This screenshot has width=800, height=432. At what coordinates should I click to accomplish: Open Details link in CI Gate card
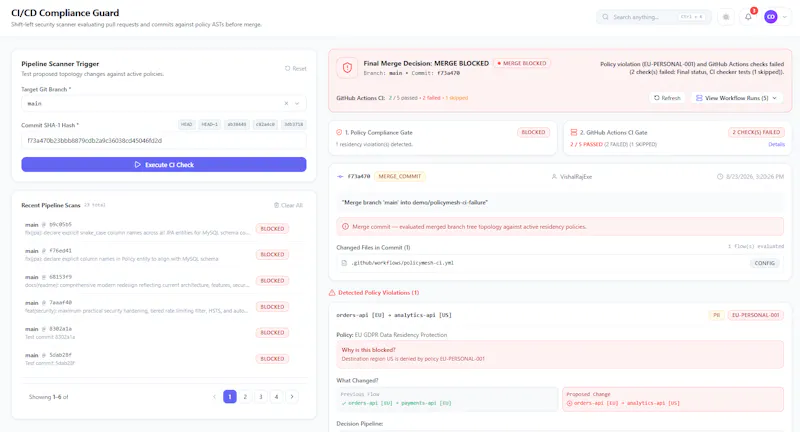point(776,144)
